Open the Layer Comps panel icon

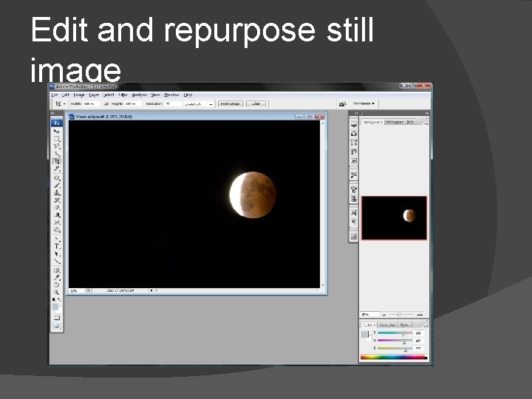click(353, 236)
